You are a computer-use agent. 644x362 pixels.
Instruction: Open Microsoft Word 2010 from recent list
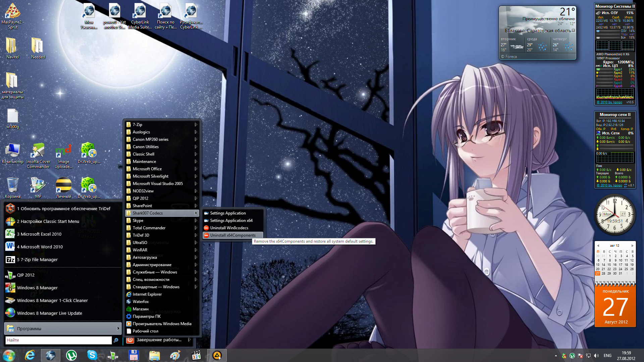(x=40, y=247)
